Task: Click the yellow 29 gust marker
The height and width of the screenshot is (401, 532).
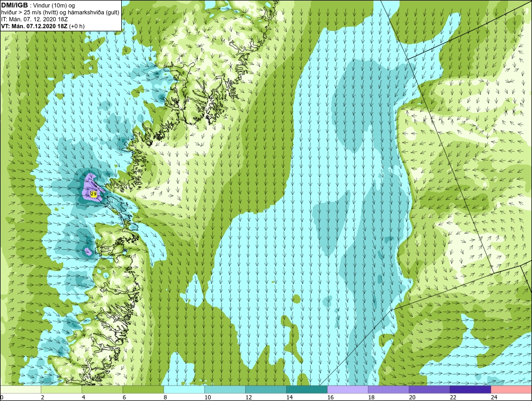Action: click(x=94, y=194)
